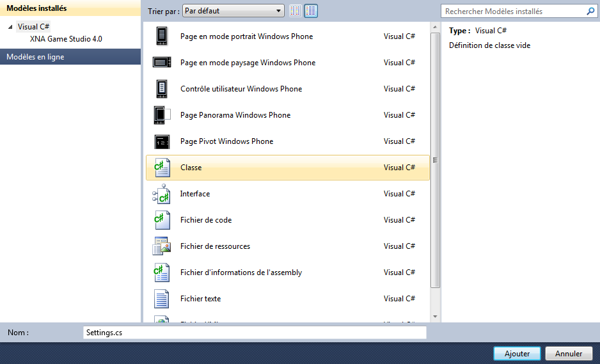Open the Trier par dropdown
Screen dimensions: 600x364
point(233,11)
